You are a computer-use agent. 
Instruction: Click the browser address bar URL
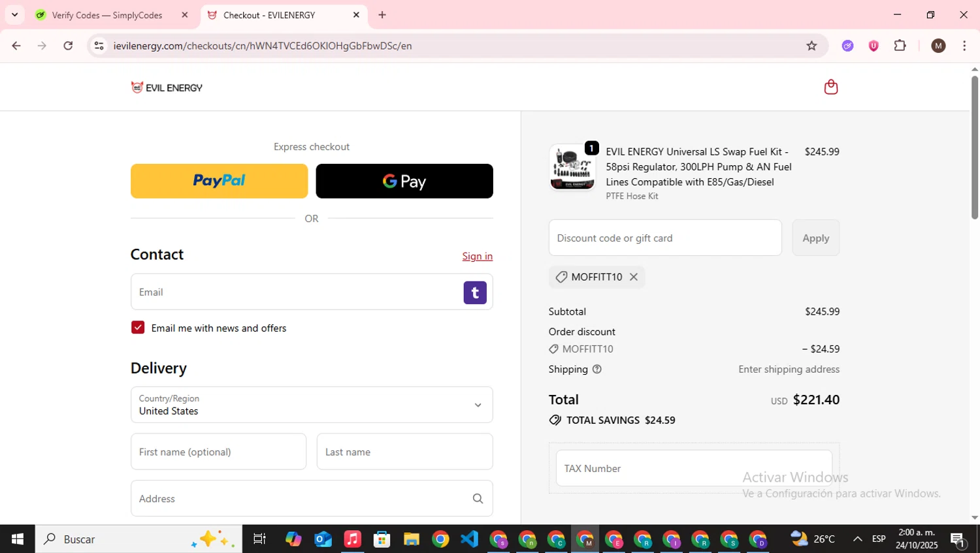tap(262, 46)
